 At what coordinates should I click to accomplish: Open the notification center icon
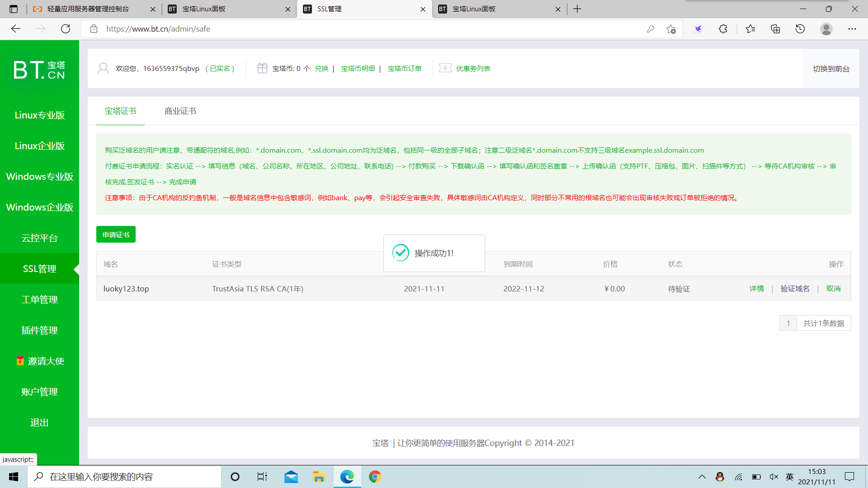tap(849, 477)
